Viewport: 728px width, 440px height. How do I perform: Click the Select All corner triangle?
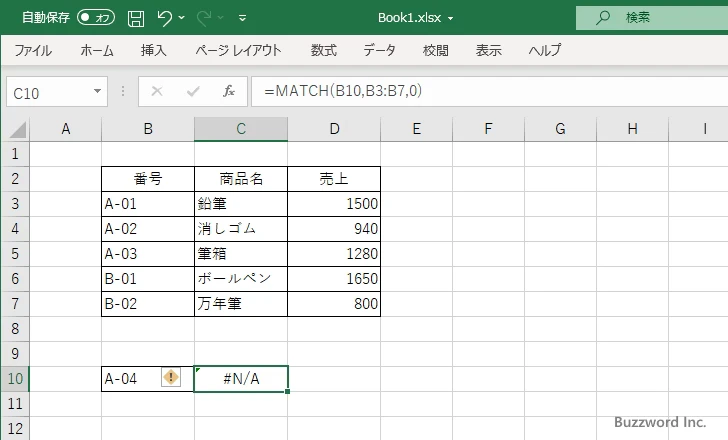click(17, 129)
